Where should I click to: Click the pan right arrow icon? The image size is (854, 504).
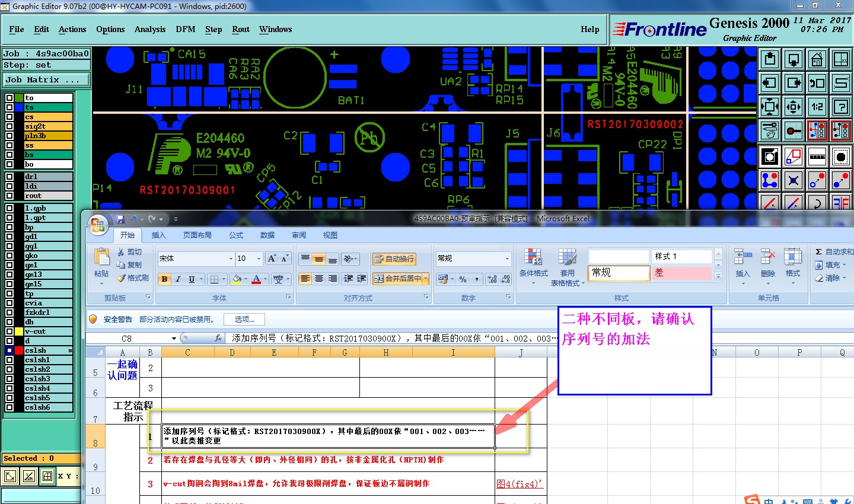(794, 83)
